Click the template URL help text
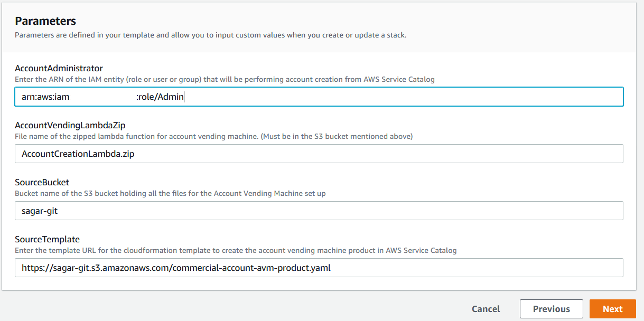 236,250
